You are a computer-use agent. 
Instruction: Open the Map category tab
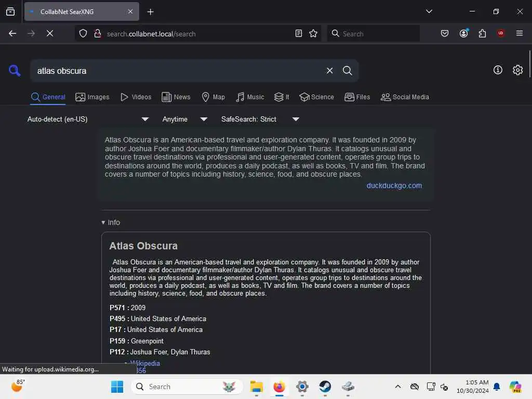click(x=214, y=97)
